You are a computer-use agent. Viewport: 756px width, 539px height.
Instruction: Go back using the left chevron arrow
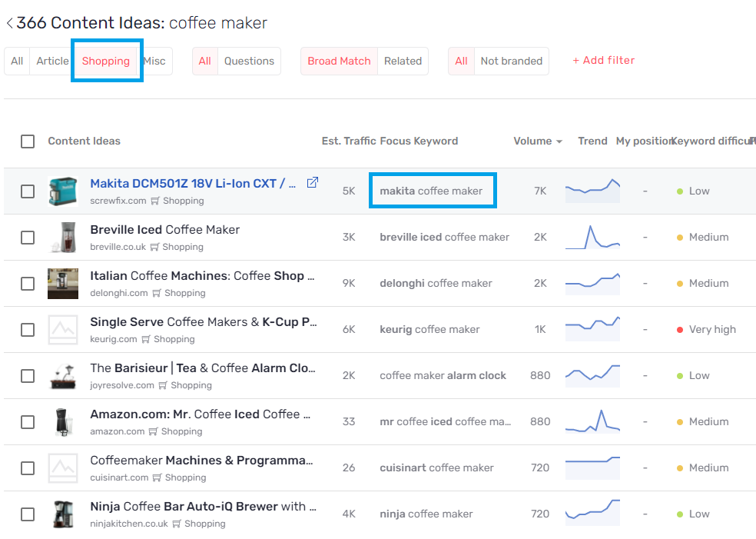[9, 22]
